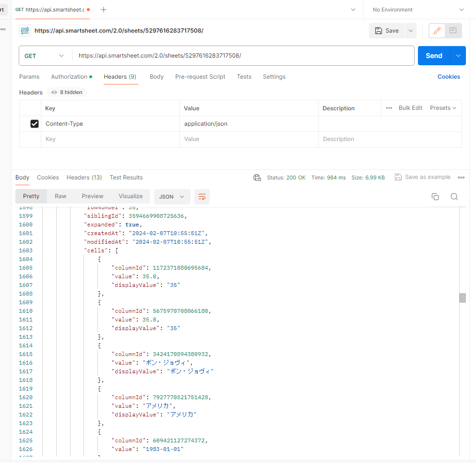
Task: Open the JSON format dropdown
Action: click(x=172, y=197)
